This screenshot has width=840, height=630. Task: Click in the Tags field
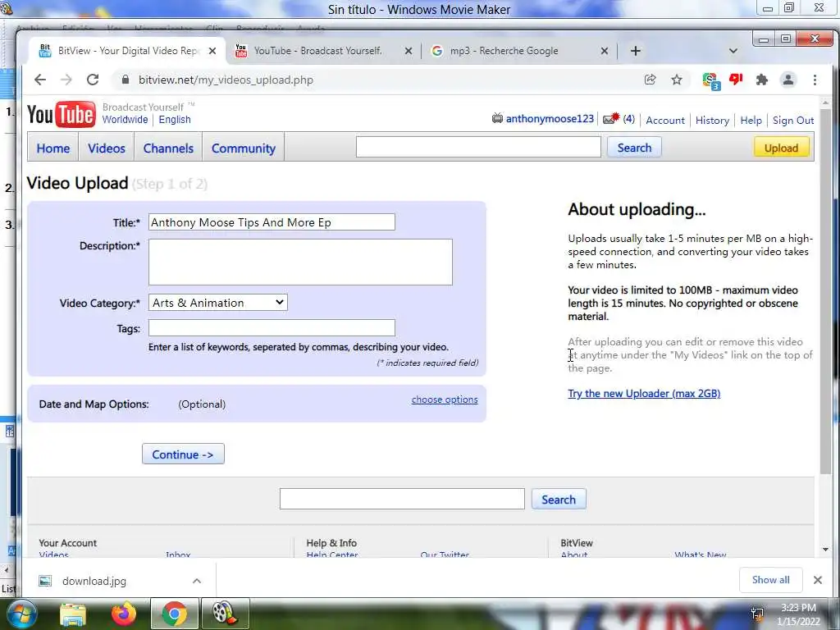pyautogui.click(x=272, y=328)
